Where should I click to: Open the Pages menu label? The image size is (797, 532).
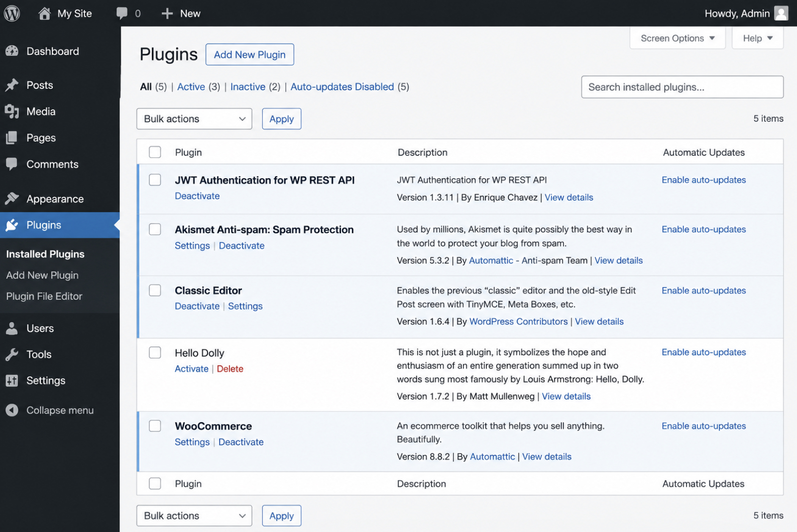41,138
